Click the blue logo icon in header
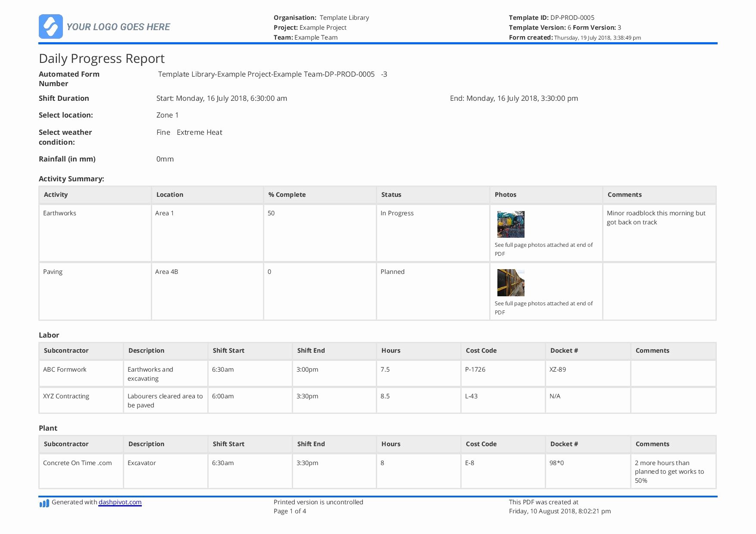Screen dimensions: 756x534 pos(51,26)
